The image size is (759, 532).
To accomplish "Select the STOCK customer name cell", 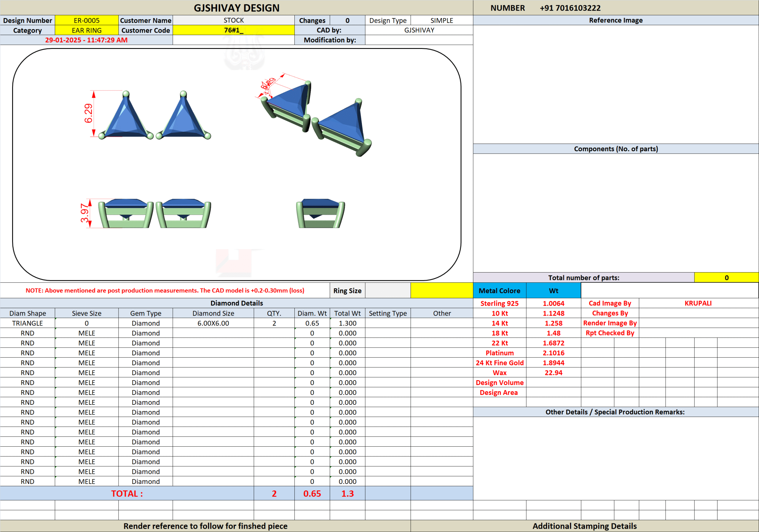I will click(233, 20).
